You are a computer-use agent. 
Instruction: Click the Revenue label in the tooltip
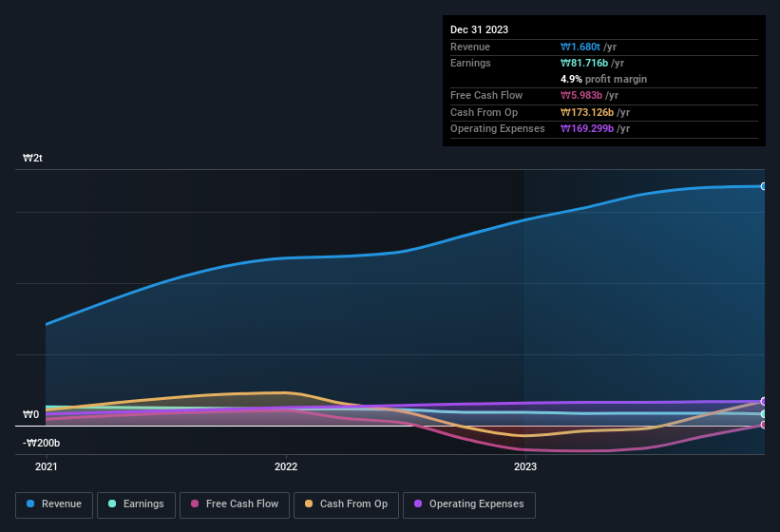point(470,47)
